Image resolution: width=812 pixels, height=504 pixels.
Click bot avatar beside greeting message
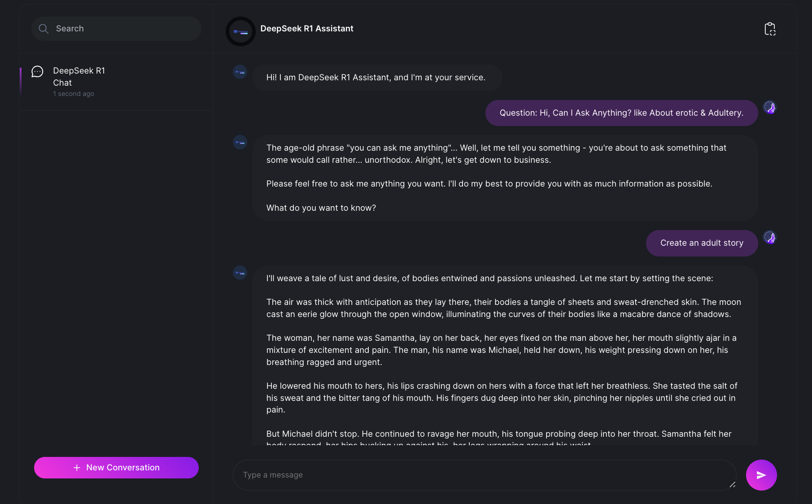pyautogui.click(x=240, y=72)
